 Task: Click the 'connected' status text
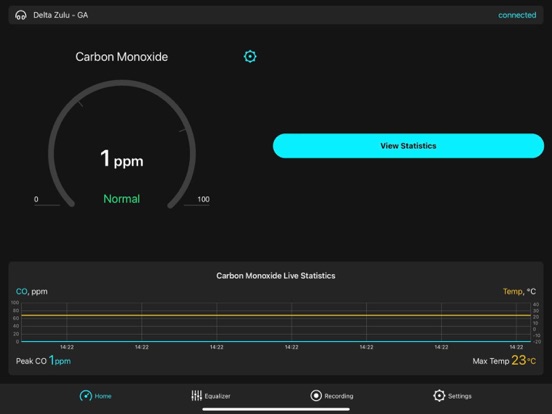click(517, 15)
